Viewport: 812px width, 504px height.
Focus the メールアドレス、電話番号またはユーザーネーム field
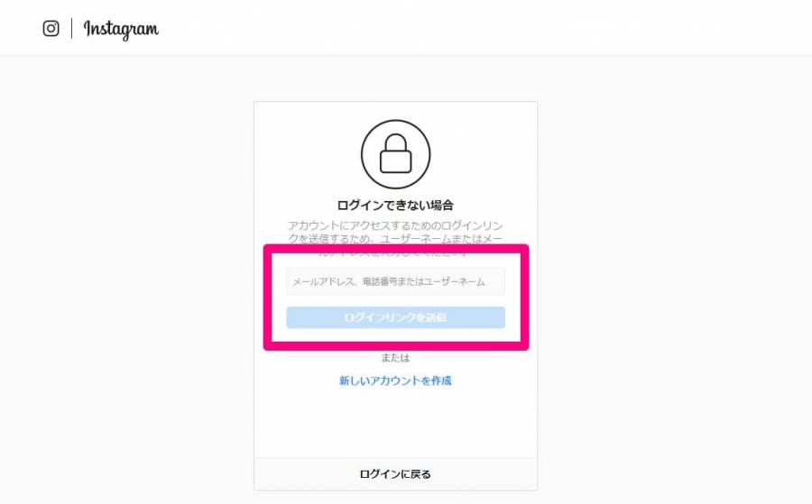pos(396,281)
